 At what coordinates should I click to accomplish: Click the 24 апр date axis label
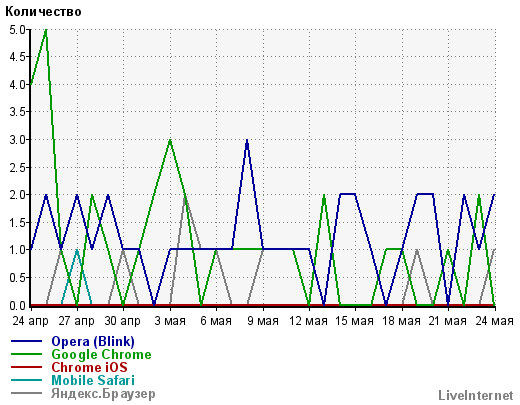31,321
